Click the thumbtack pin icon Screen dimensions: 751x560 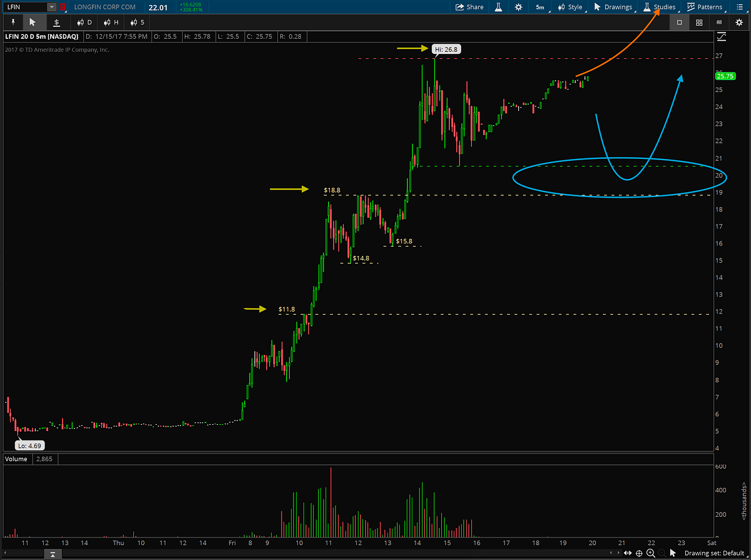click(x=13, y=21)
